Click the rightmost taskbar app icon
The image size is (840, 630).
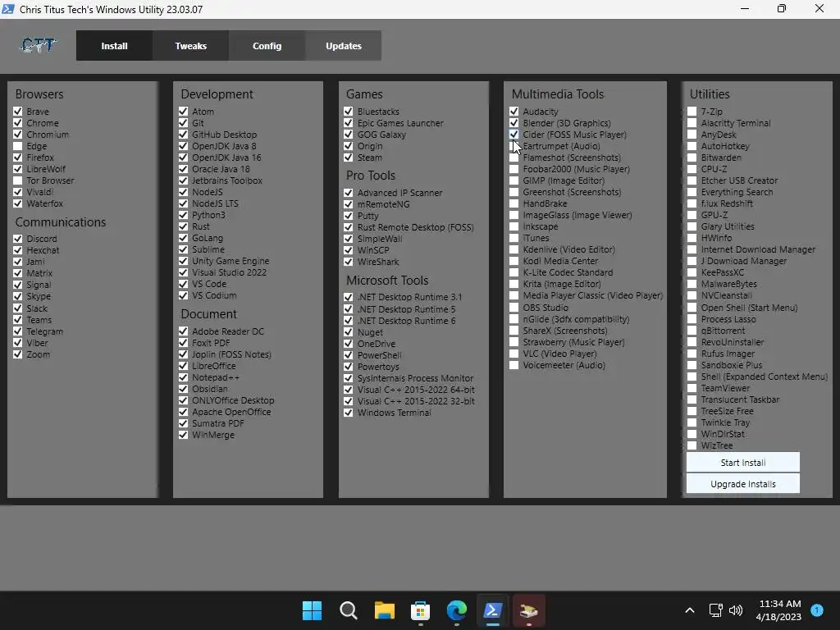pyautogui.click(x=529, y=610)
